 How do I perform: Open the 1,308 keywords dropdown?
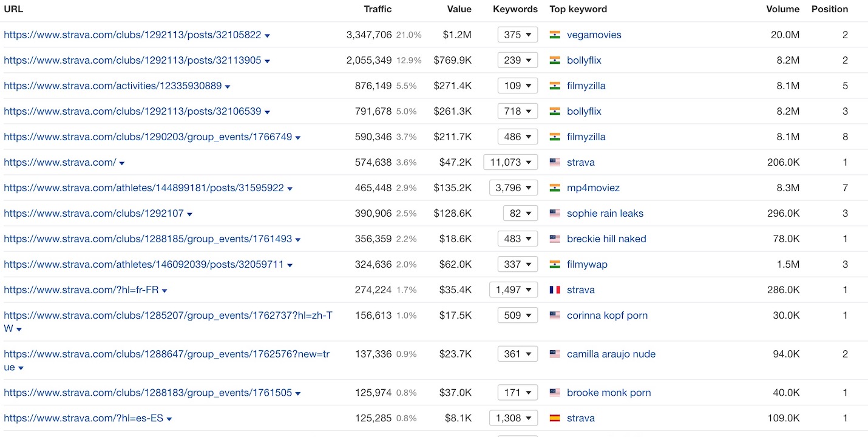click(x=514, y=418)
